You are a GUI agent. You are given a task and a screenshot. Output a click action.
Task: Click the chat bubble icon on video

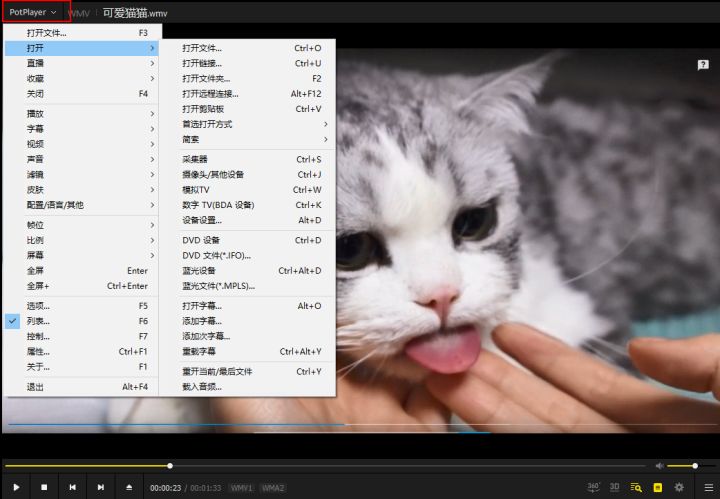(x=703, y=65)
